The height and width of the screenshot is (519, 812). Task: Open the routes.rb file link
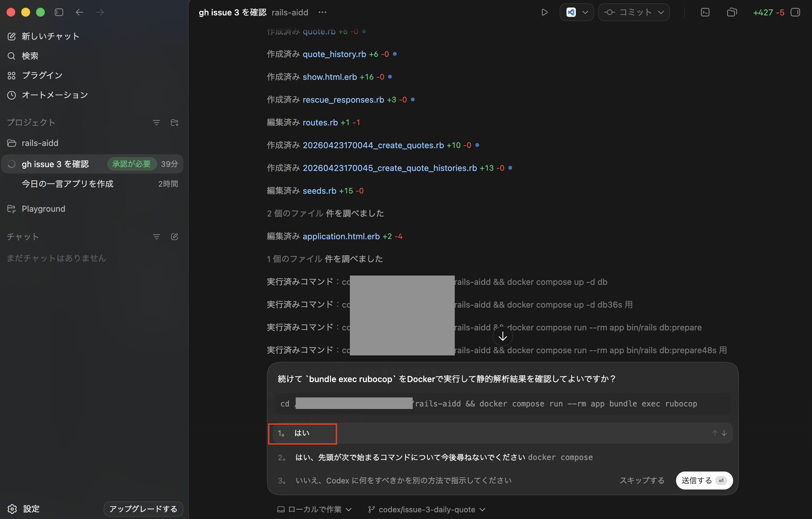tap(320, 123)
